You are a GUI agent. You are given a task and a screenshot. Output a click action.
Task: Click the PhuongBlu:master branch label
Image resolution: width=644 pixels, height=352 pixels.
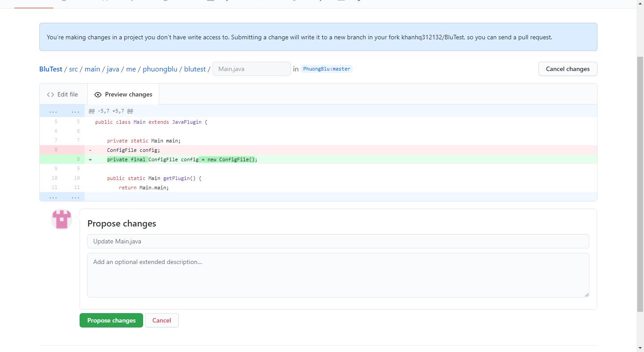[326, 69]
